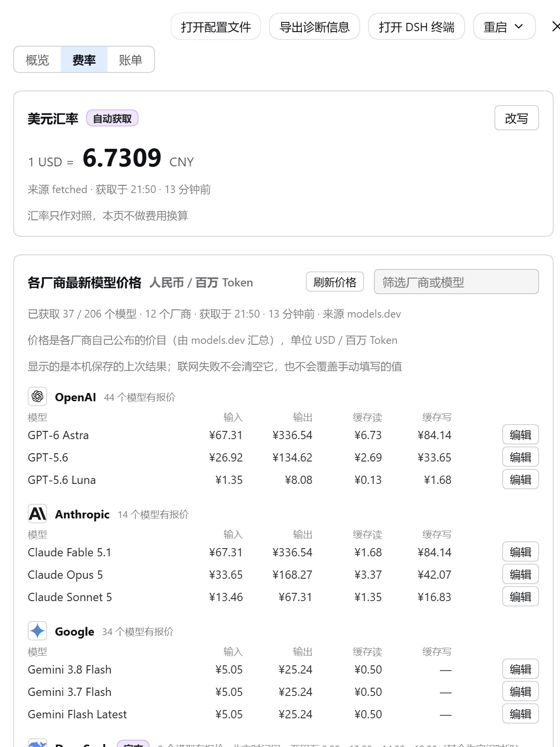Image resolution: width=560 pixels, height=747 pixels.
Task: Click the Google Gemini sparkle icon
Action: pyautogui.click(x=37, y=631)
